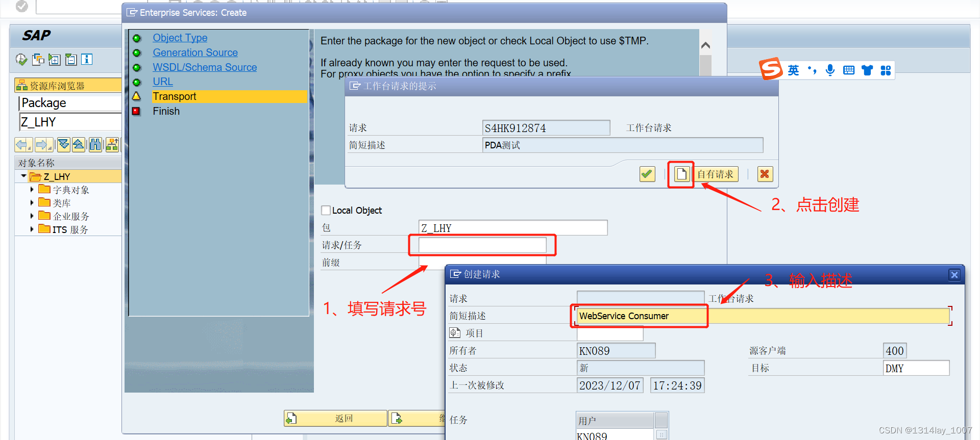This screenshot has height=440, width=980.
Task: Open the information 'i' icon in SAP toolbar
Action: click(x=87, y=60)
